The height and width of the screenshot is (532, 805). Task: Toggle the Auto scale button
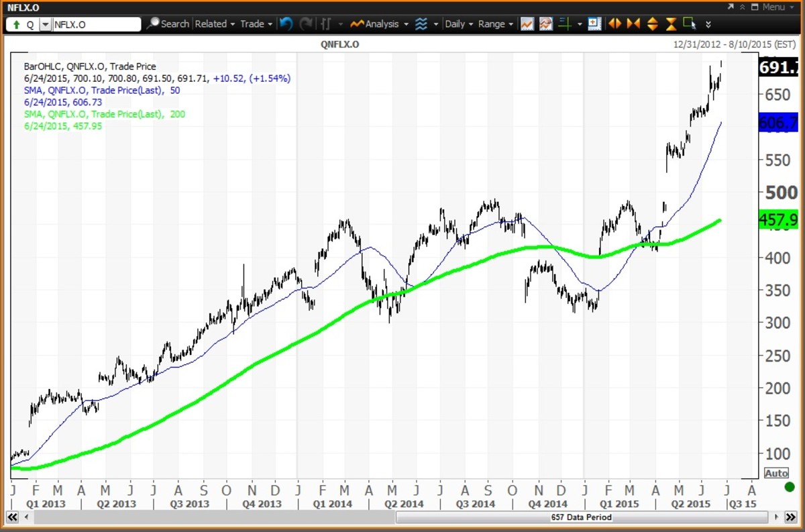click(x=776, y=473)
